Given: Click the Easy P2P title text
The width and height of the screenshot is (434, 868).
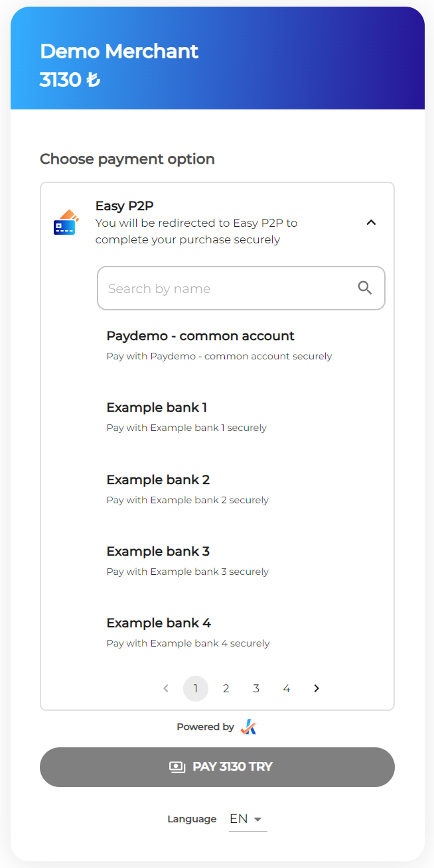Looking at the screenshot, I should coord(125,206).
